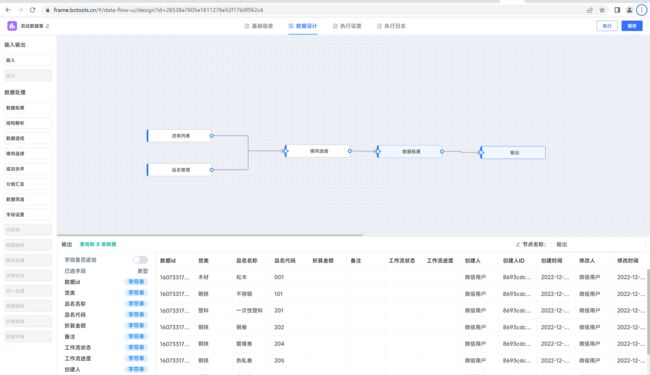Select the 横向连接 node on canvas

[x=318, y=151]
